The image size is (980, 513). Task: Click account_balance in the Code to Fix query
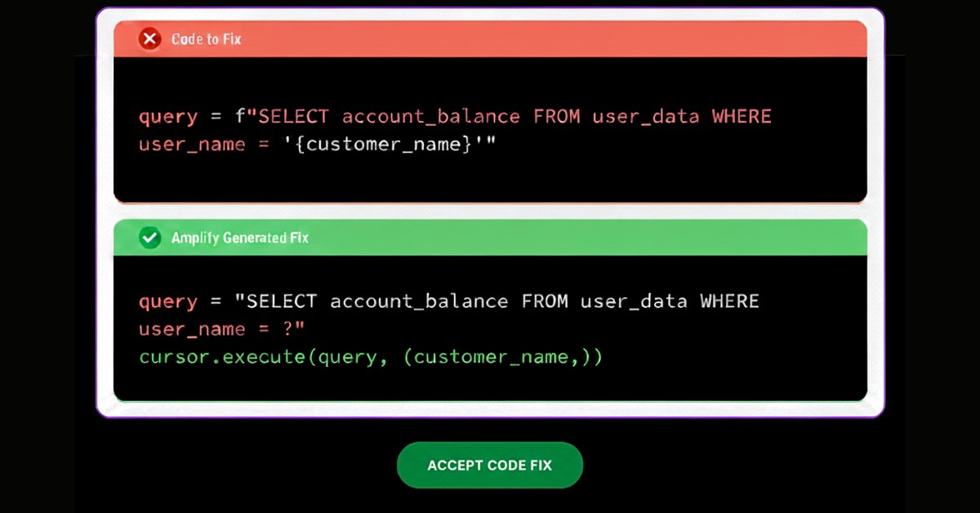[x=430, y=117]
